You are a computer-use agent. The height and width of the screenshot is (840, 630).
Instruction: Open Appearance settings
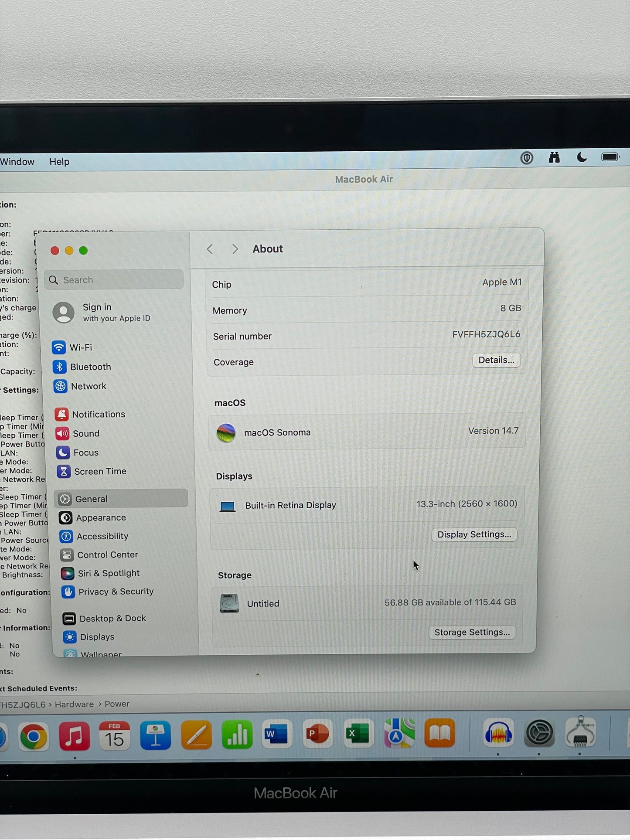click(x=92, y=517)
